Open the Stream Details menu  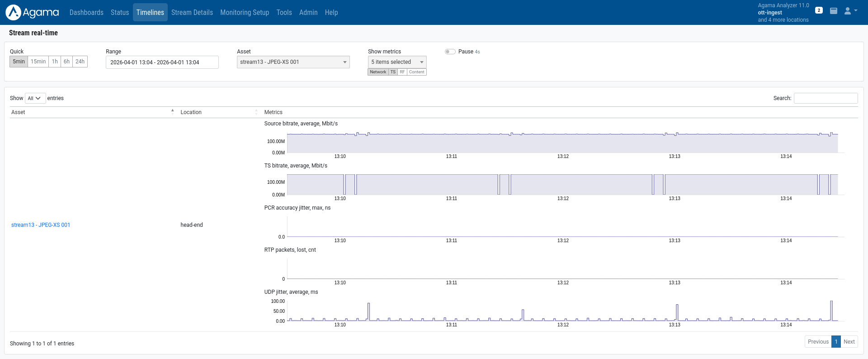(x=192, y=12)
